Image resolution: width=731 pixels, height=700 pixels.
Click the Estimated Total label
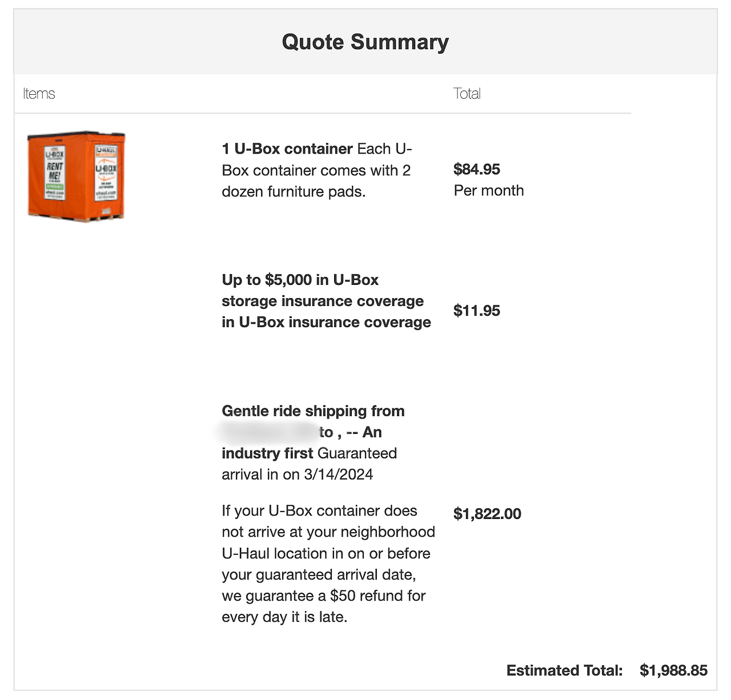click(x=564, y=670)
